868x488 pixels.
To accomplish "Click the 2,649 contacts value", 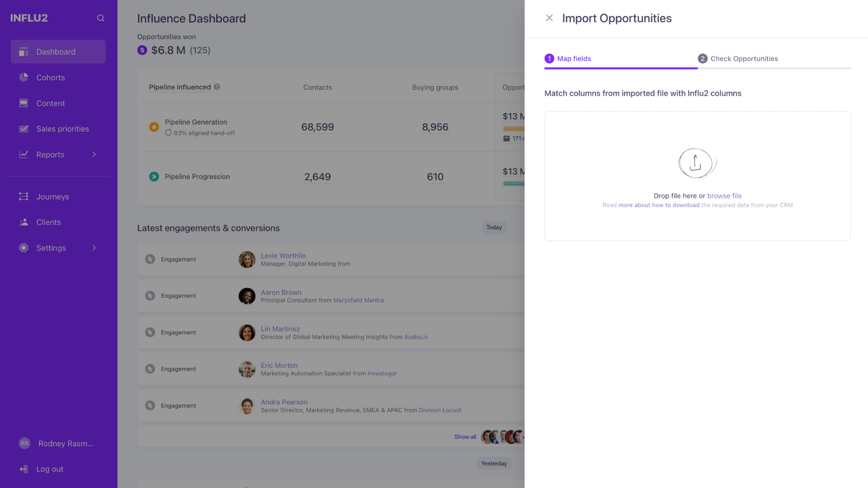I will point(317,177).
